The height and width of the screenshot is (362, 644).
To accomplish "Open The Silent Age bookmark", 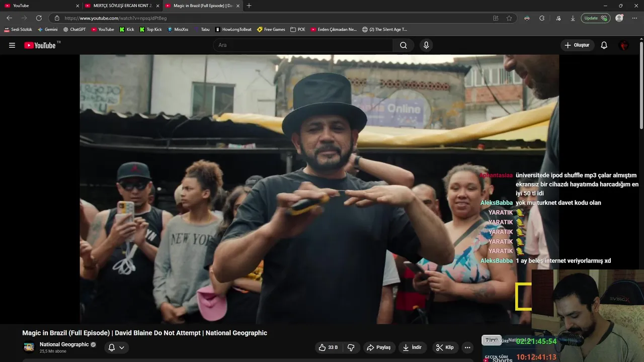I will tap(385, 29).
